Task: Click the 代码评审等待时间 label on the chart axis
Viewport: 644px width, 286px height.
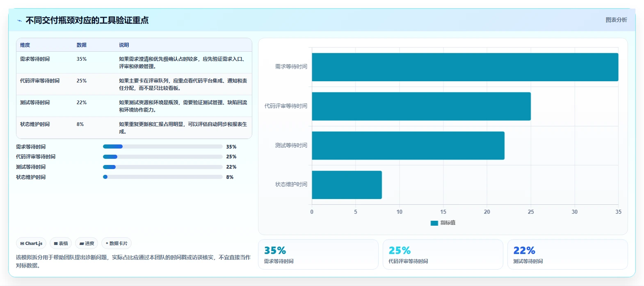Action: pos(286,106)
